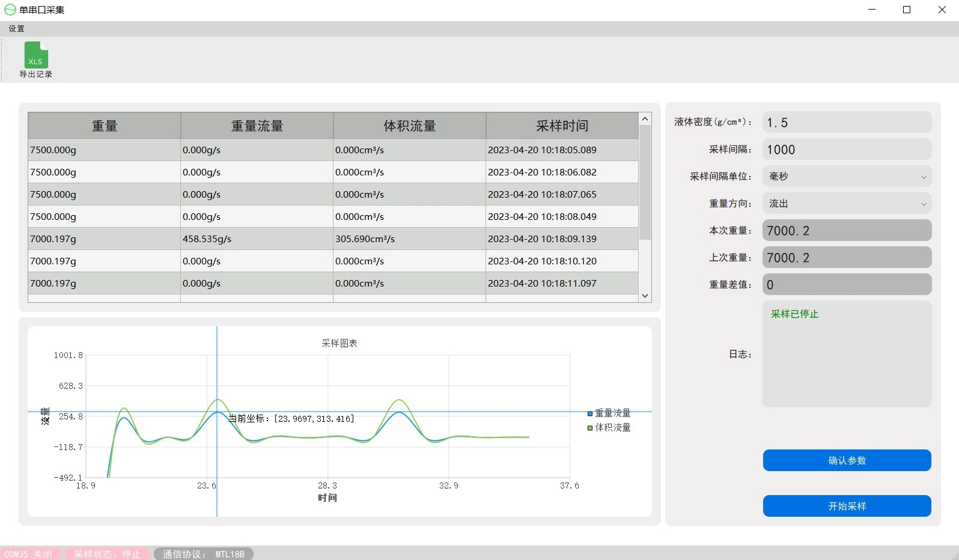Minimize the 单串口采集 window

872,10
